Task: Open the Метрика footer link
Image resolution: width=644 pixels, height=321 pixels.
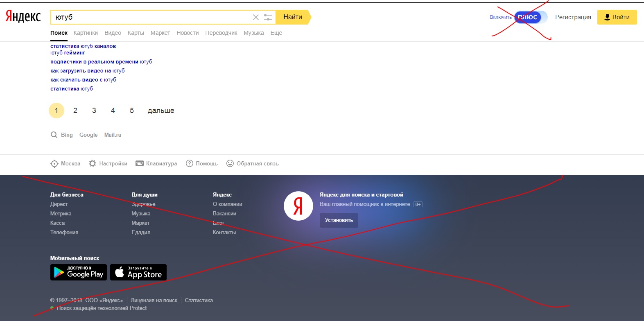Action: 61,213
